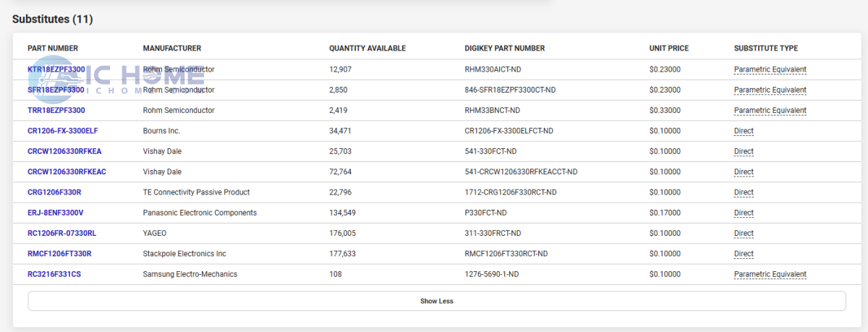Click Direct label in YAGEO row
Viewport: 868px width, 332px height.
point(744,233)
